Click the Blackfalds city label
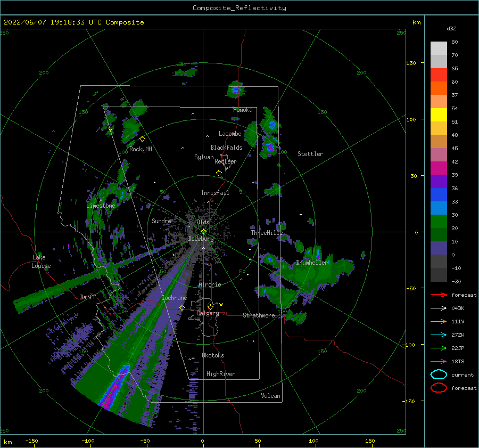The height and width of the screenshot is (448, 479). pos(226,148)
